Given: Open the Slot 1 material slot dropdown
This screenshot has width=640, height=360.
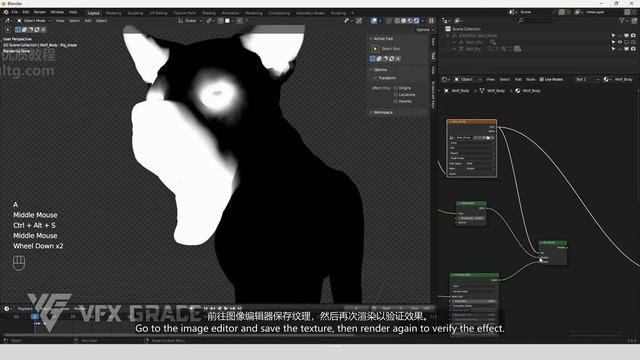Looking at the screenshot, I should pyautogui.click(x=587, y=80).
